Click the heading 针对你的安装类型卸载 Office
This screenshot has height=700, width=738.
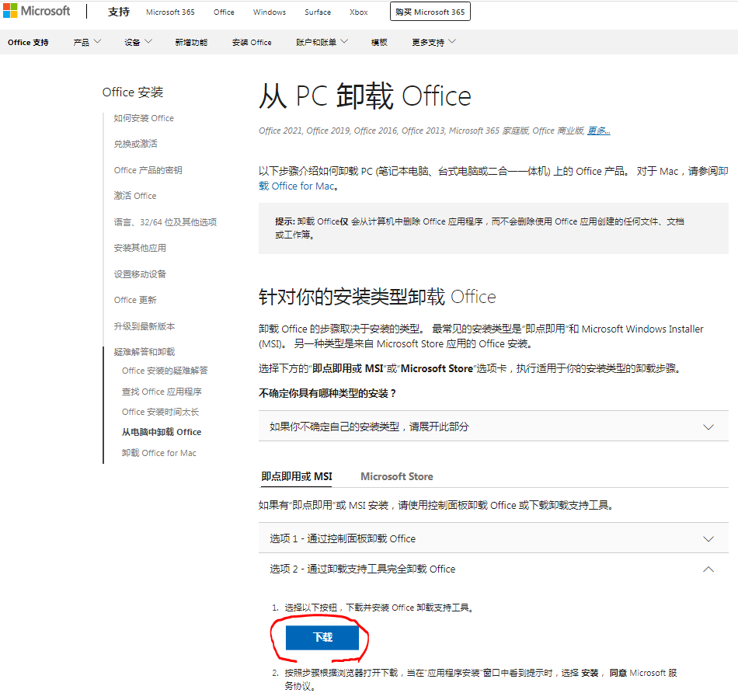point(377,297)
